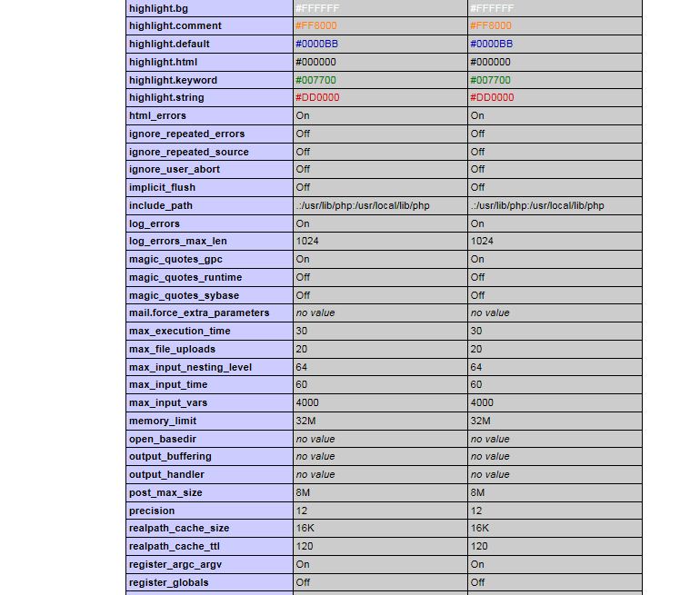Click the first #000000 highlight.html value

tap(315, 62)
